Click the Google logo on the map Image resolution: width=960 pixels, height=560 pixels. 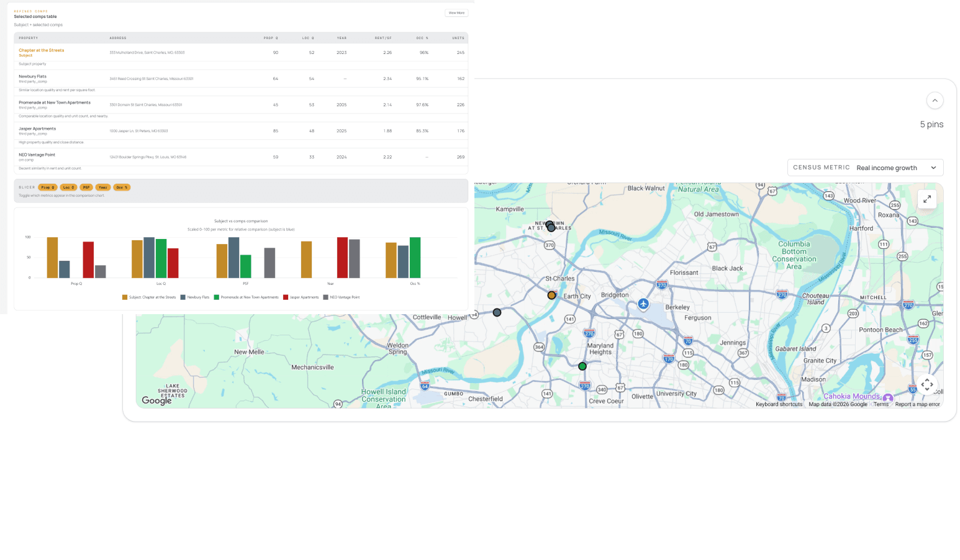point(156,400)
